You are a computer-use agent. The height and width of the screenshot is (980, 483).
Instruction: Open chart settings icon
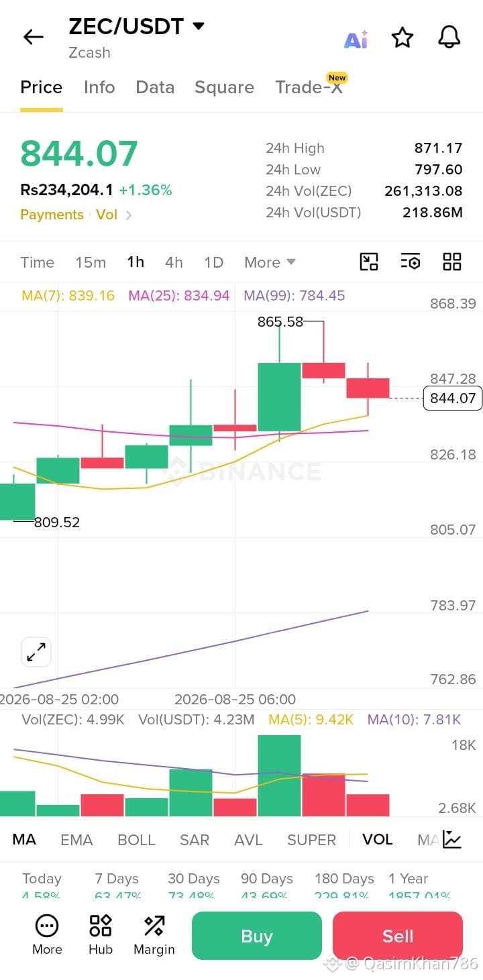point(410,262)
